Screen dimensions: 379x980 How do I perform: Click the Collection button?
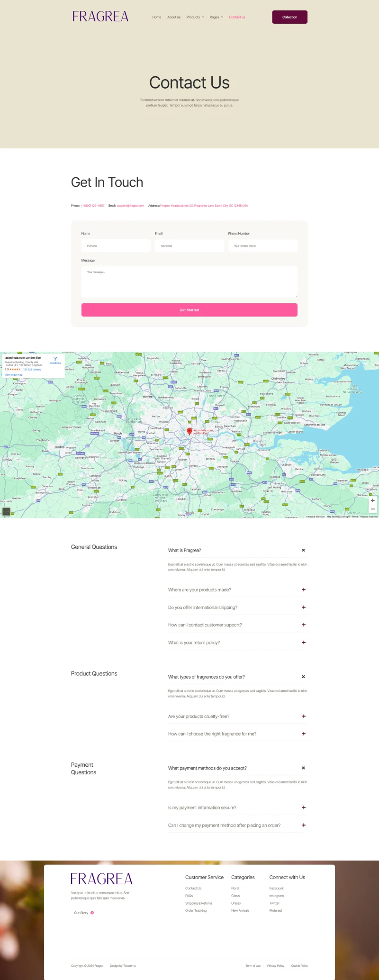click(x=290, y=17)
